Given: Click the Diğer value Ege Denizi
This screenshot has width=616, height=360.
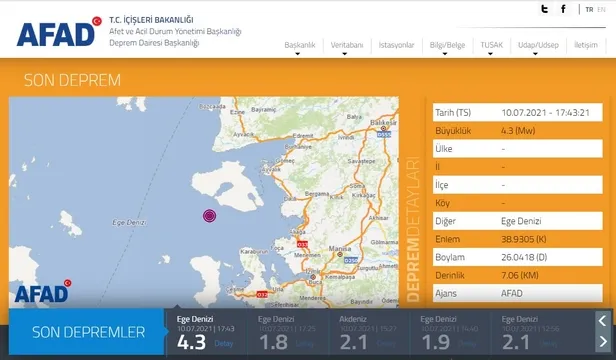Looking at the screenshot, I should click(521, 221).
